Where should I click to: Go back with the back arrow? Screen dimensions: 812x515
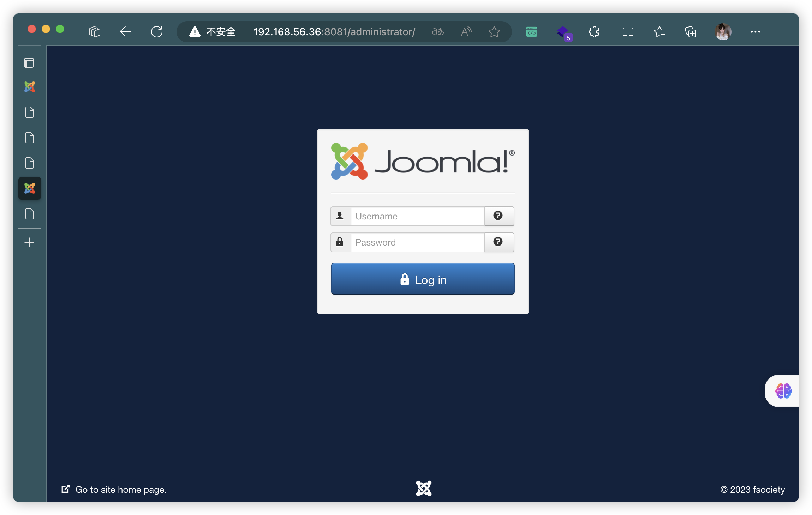[125, 32]
